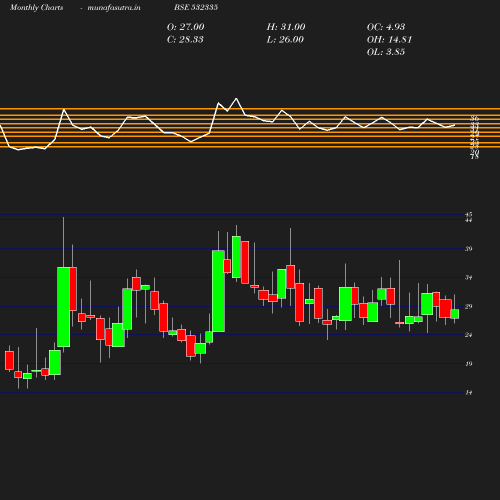Click the highest peak of the white indicator line

237,99
